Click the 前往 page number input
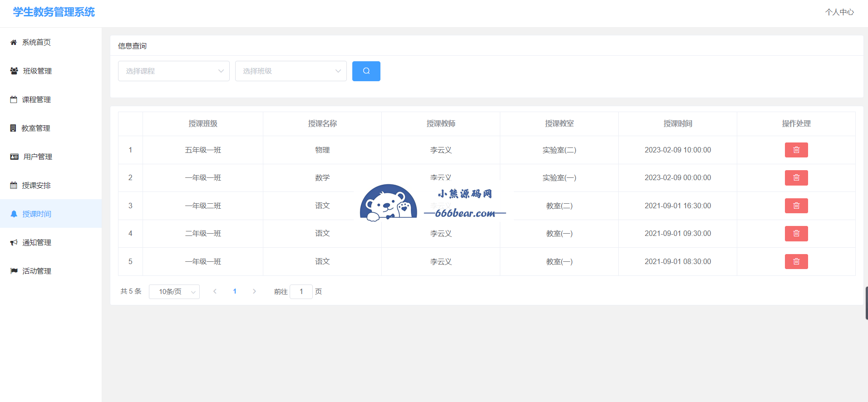This screenshot has width=868, height=402. point(301,292)
